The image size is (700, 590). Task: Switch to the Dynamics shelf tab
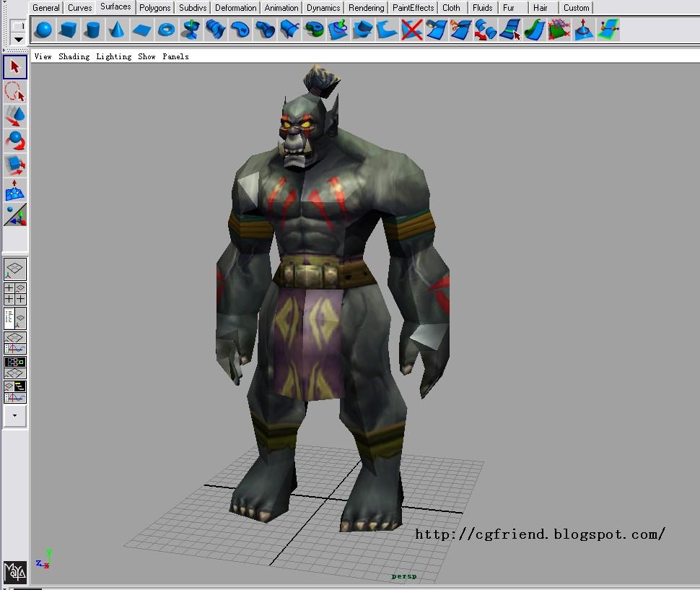pos(323,8)
